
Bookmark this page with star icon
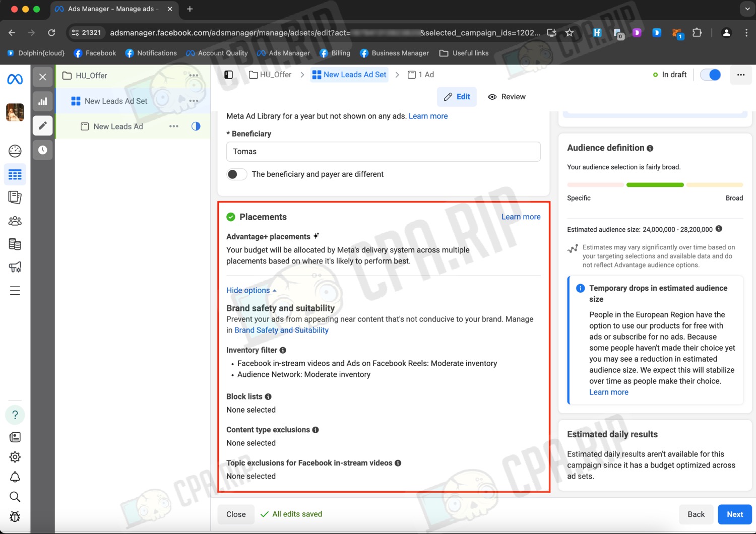(x=570, y=33)
